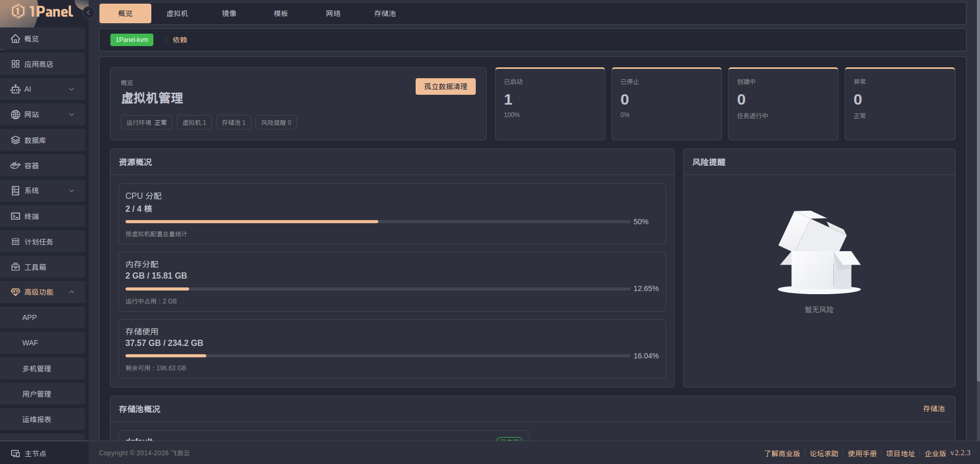Click the 高级功能 diamond icon
The width and height of the screenshot is (980, 464).
[x=16, y=292]
